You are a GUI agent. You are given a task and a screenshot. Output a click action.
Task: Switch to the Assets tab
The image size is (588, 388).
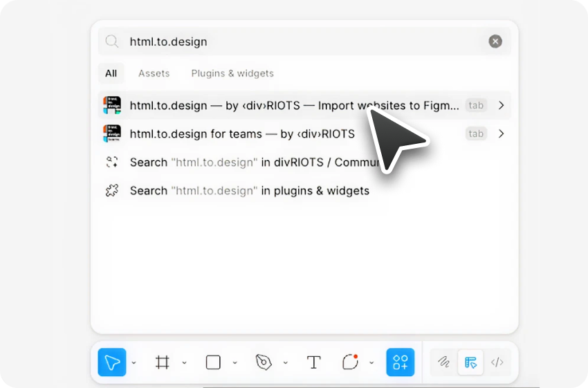click(154, 73)
